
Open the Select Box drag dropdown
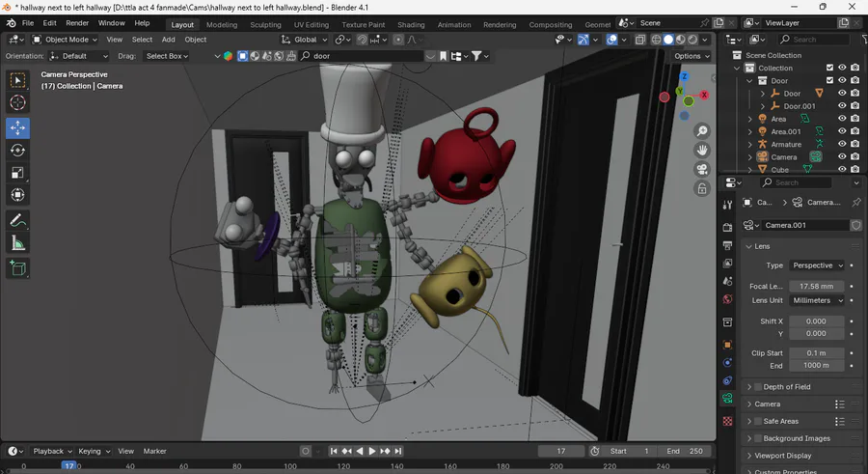[x=167, y=56]
